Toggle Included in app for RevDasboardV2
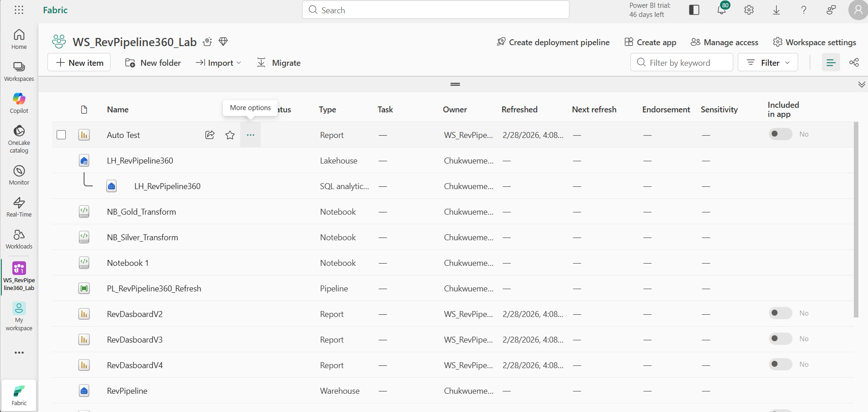The width and height of the screenshot is (868, 412). [x=780, y=313]
